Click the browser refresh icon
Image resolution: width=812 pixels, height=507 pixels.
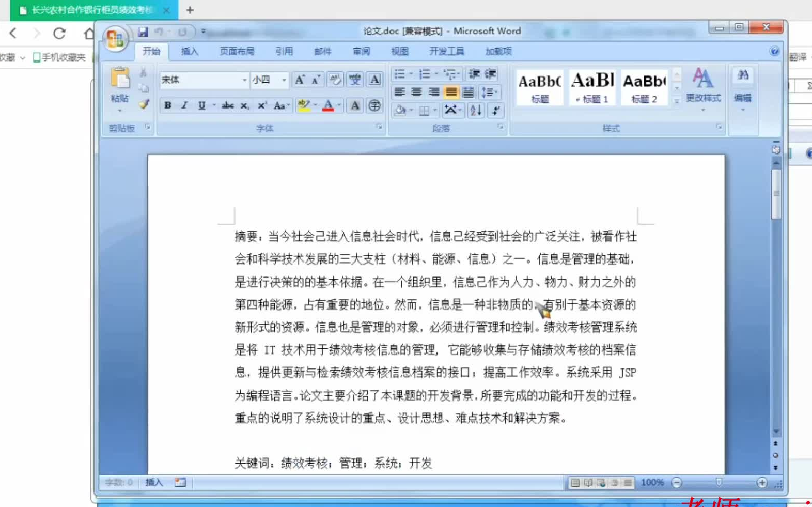59,34
